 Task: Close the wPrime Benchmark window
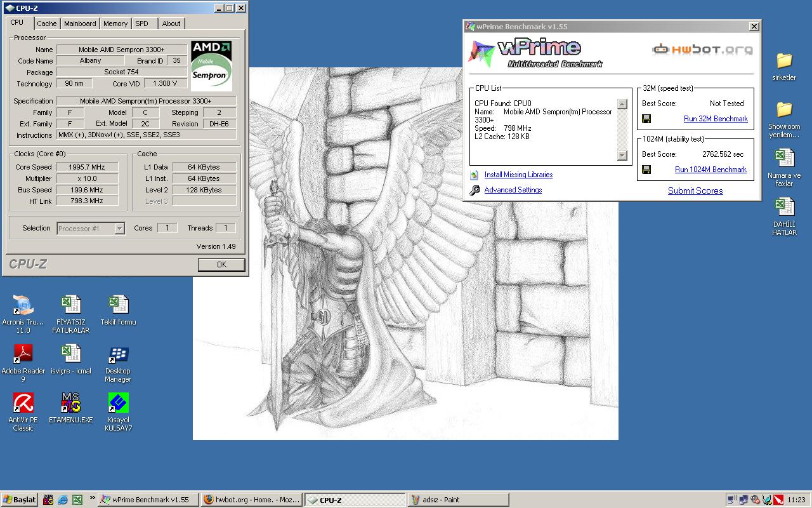point(754,27)
